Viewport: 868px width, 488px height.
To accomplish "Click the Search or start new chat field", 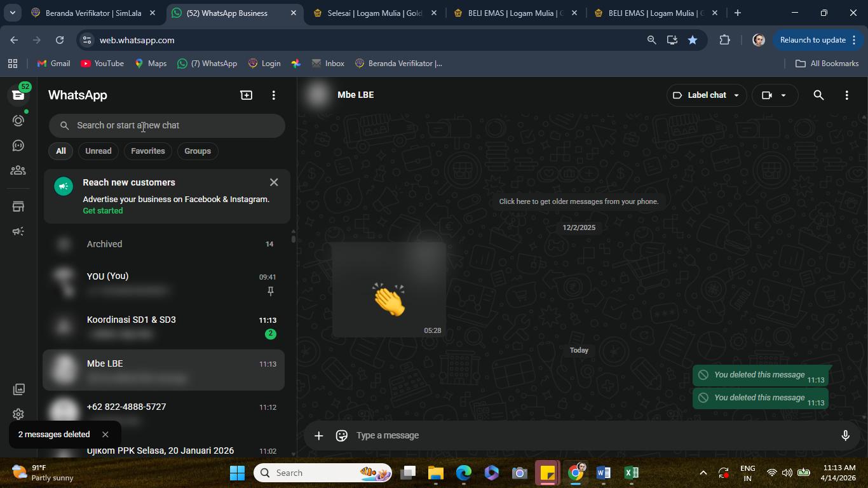I will (x=167, y=126).
